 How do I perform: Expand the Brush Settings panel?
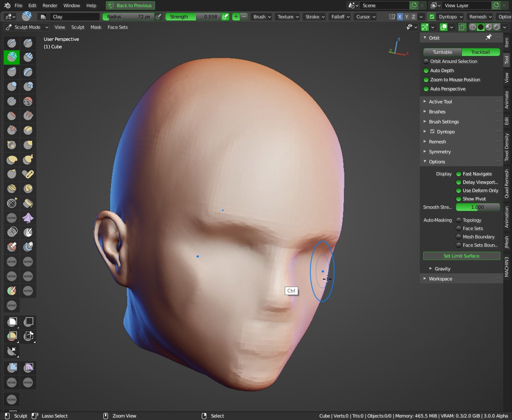444,122
